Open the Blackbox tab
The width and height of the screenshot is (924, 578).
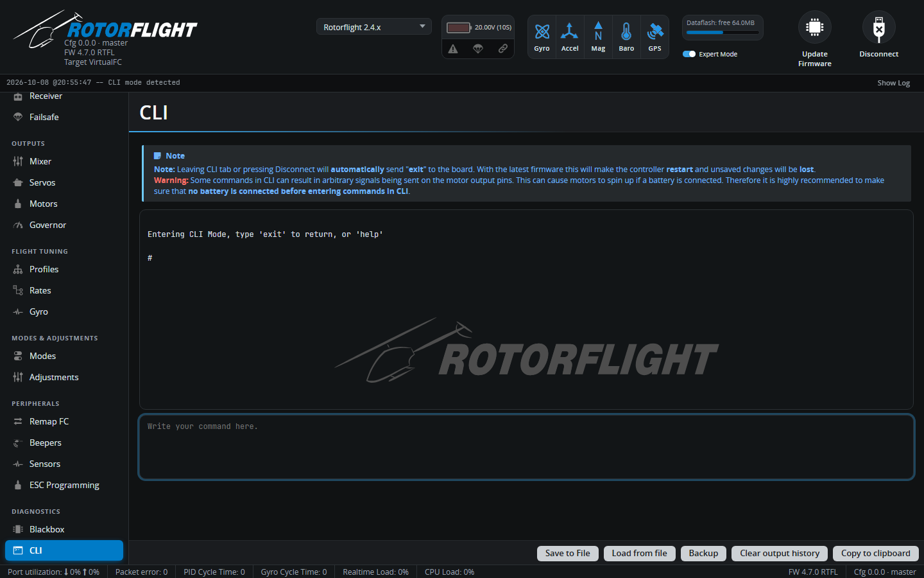tap(64, 529)
